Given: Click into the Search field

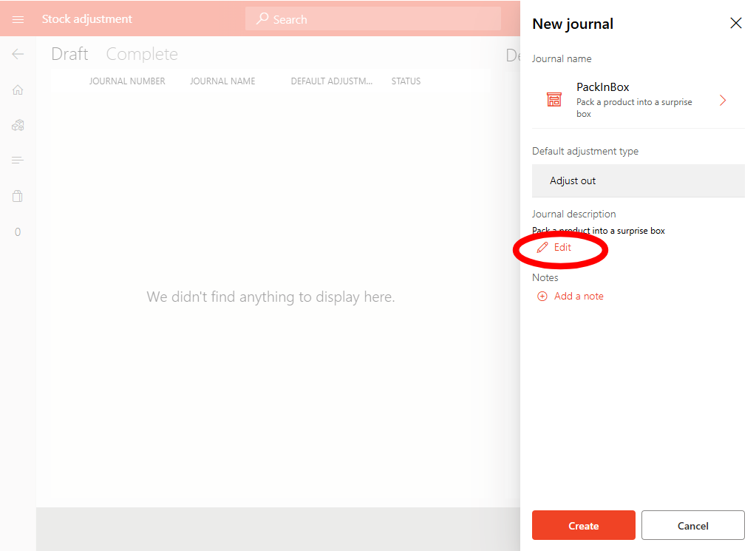Looking at the screenshot, I should (373, 19).
